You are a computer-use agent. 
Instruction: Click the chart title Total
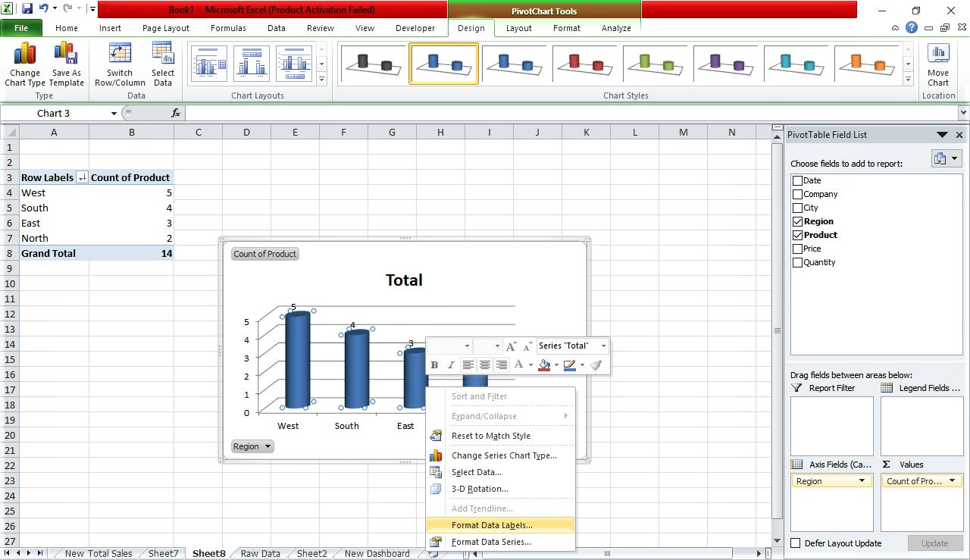[x=404, y=280]
